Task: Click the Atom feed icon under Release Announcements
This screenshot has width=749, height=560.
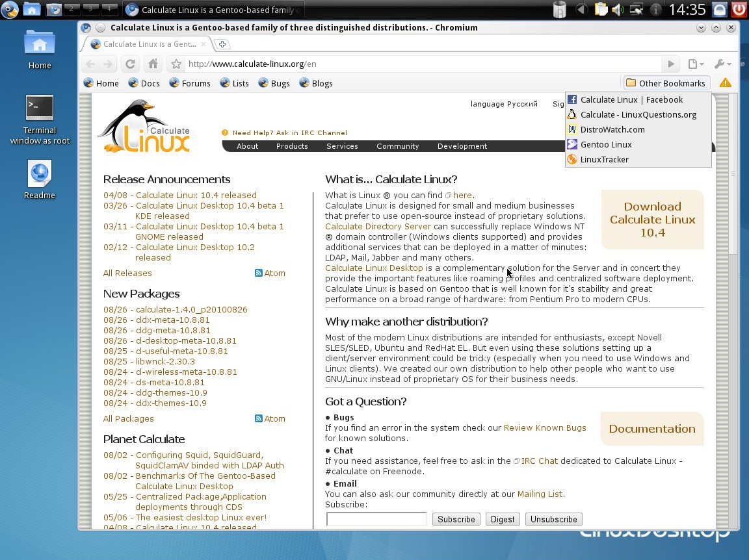Action: (259, 274)
